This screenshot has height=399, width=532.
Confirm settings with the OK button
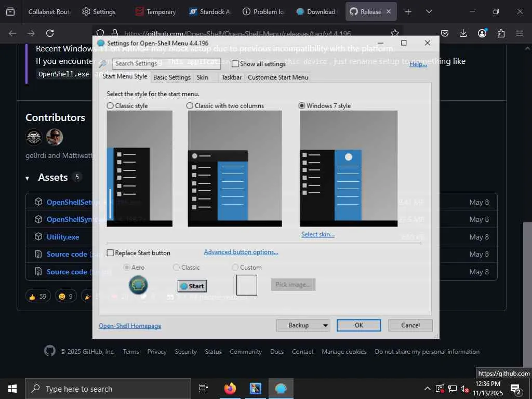(x=358, y=325)
